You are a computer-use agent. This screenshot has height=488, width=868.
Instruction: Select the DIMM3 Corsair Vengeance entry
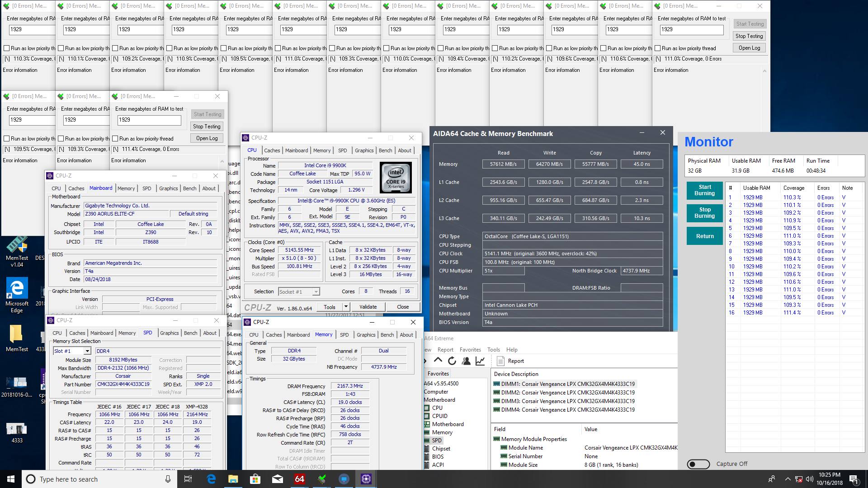coord(568,401)
